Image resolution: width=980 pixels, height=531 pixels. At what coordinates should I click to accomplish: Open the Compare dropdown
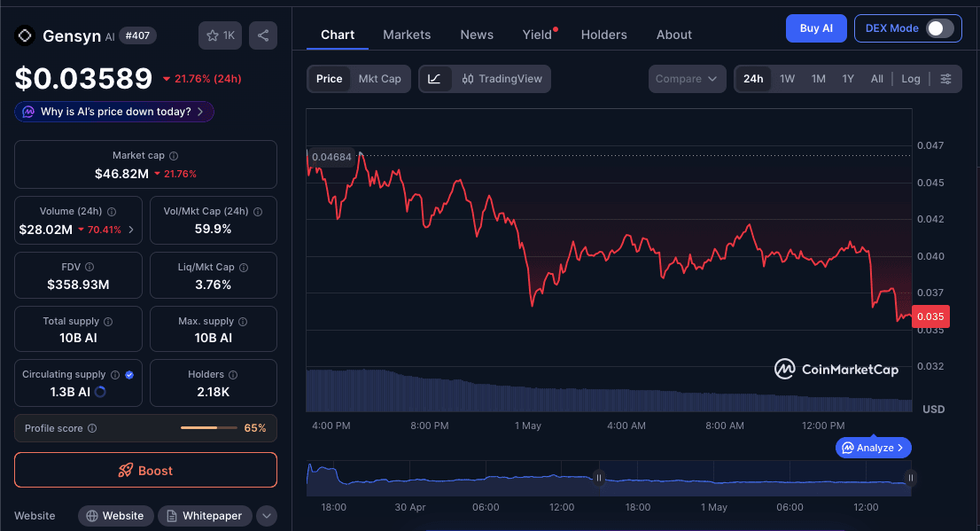[687, 79]
